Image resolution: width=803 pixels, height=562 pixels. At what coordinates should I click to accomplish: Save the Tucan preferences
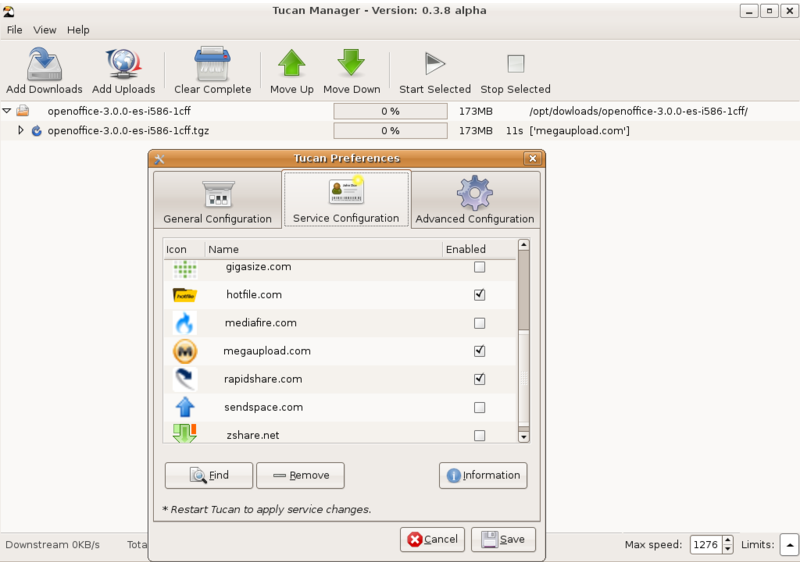click(x=503, y=539)
